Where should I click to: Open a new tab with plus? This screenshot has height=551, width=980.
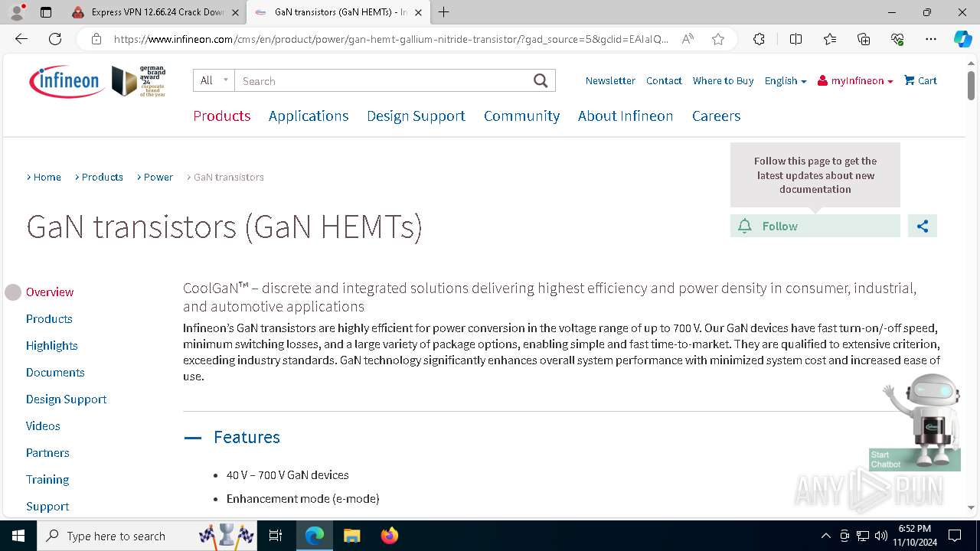[x=444, y=12]
